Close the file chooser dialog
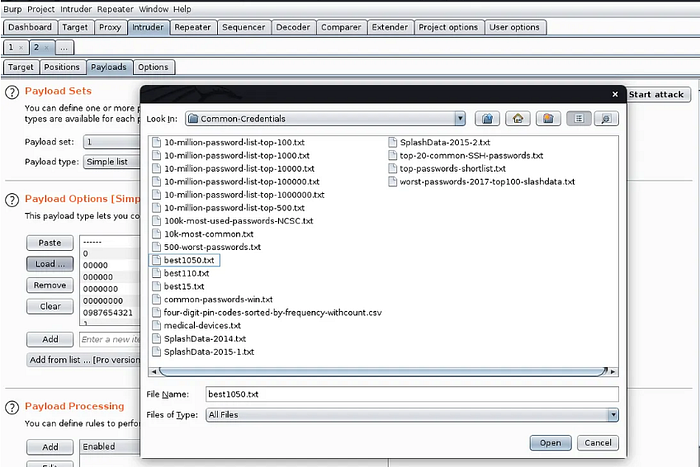This screenshot has width=700, height=467. [x=615, y=94]
